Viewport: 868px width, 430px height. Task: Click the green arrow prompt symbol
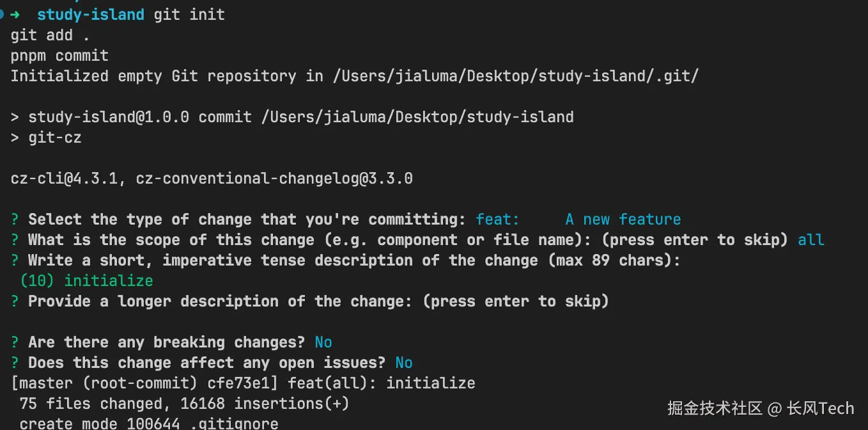pos(15,14)
